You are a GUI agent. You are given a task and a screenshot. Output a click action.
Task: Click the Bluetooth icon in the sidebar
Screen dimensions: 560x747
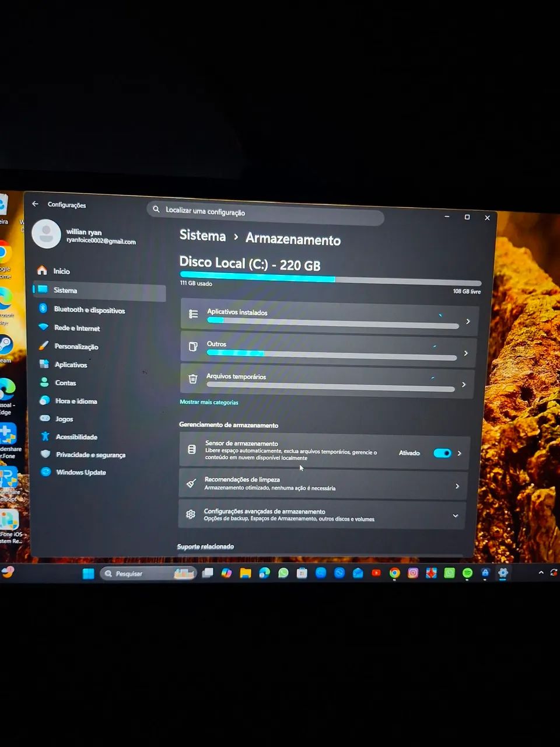43,308
